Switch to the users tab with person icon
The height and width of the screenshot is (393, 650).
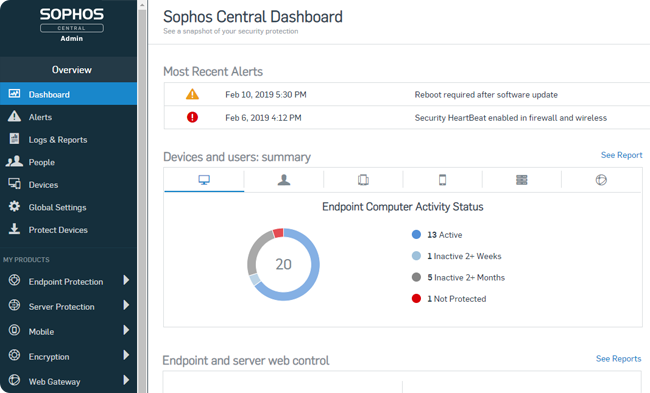(x=284, y=180)
